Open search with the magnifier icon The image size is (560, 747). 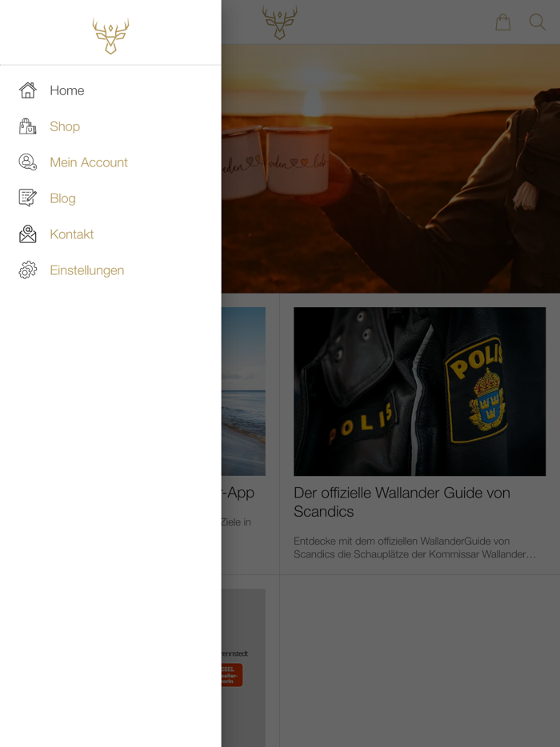(x=537, y=22)
